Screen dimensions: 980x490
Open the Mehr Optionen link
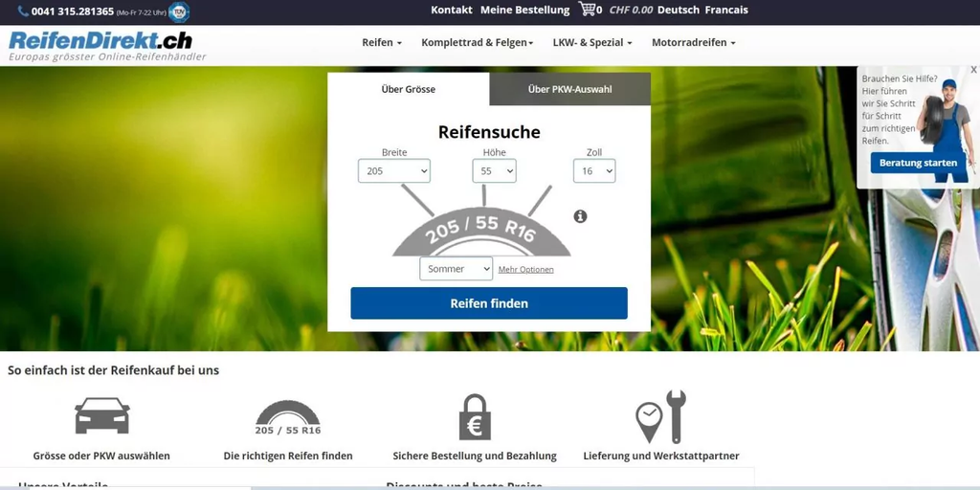525,269
